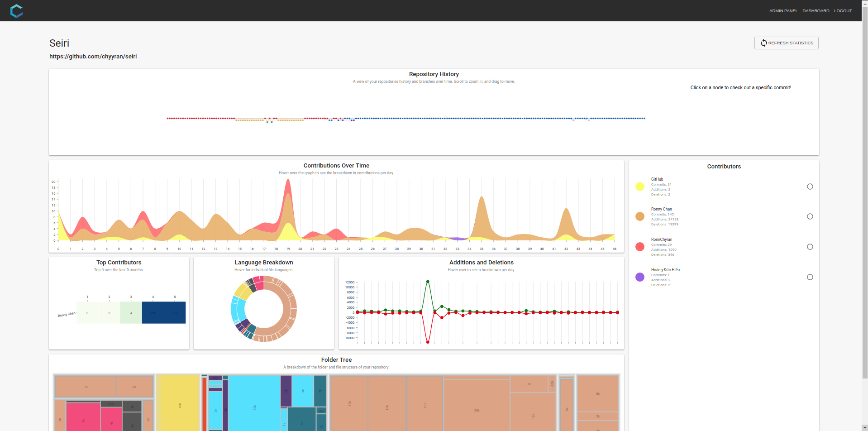Viewport: 868px width, 431px height.
Task: Select the RonnChyran contributor radio button
Action: 810,247
